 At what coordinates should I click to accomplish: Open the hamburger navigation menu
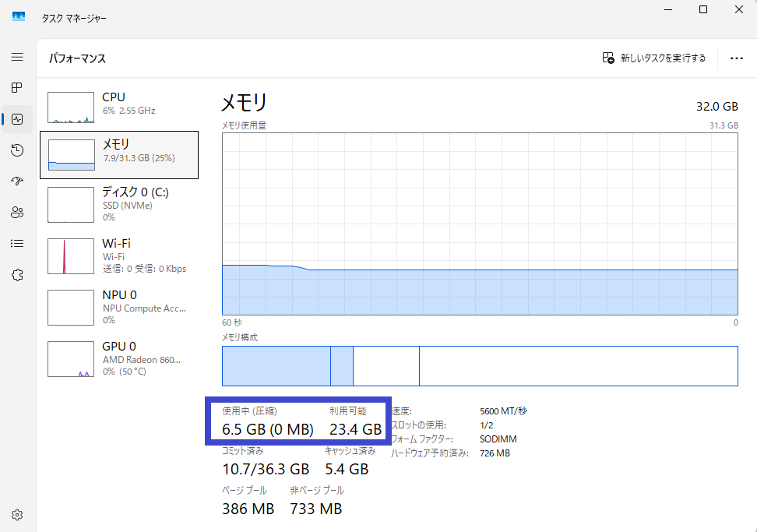pyautogui.click(x=17, y=57)
